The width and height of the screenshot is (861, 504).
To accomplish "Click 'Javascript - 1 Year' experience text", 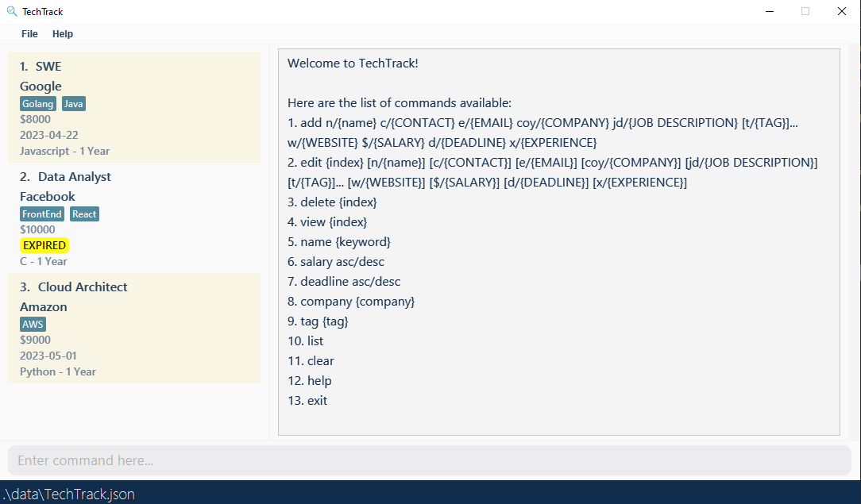I will tap(65, 151).
